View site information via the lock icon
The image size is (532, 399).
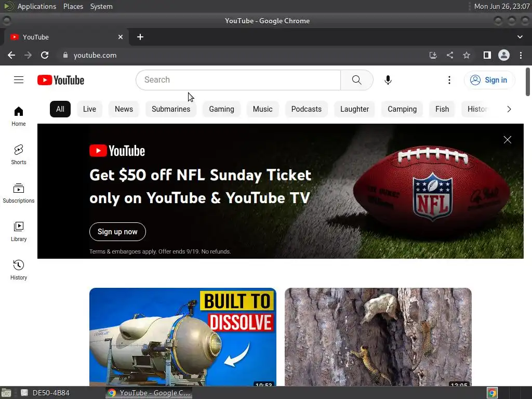(x=65, y=55)
